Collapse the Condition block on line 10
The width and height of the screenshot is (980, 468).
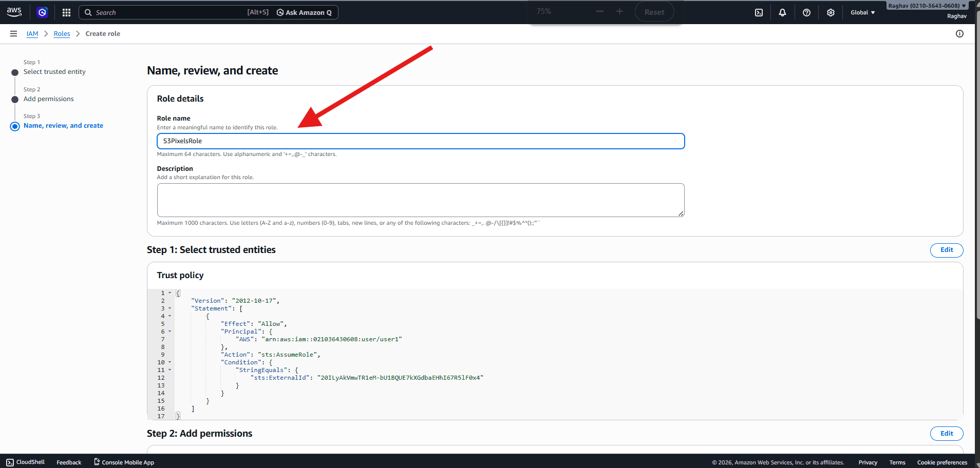pos(169,362)
